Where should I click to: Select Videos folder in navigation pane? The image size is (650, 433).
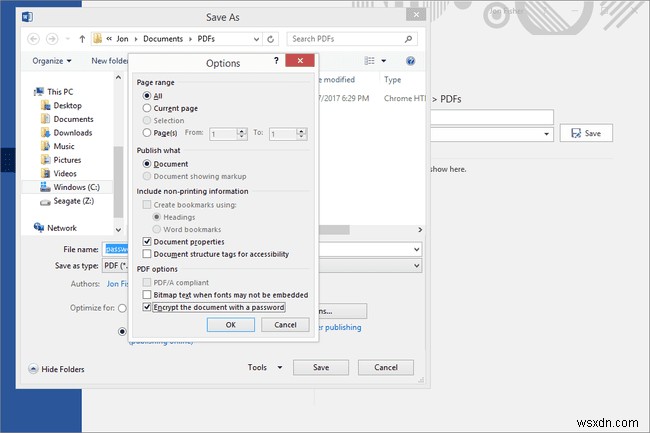tap(59, 173)
